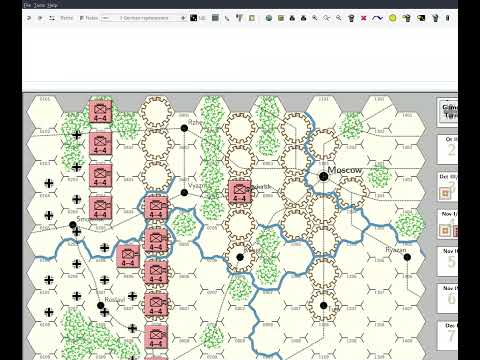Click the second black pieces icon
Screen dimensions: 480x360
[x=303, y=18]
